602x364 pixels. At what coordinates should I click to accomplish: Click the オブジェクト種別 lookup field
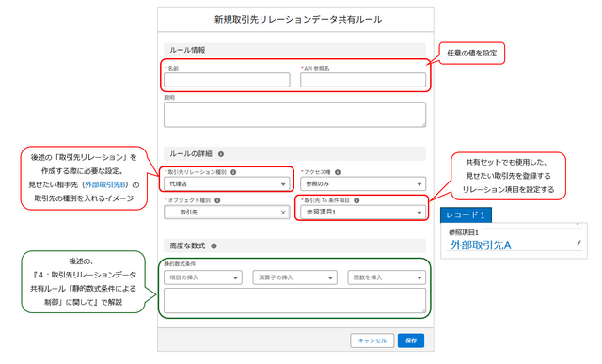pos(227,212)
